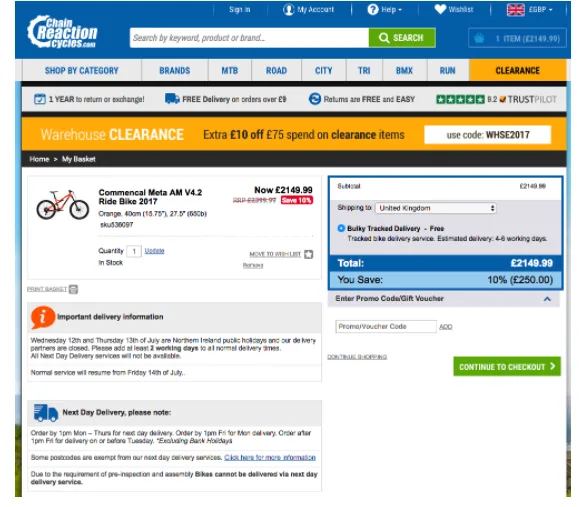The height and width of the screenshot is (507, 585).
Task: Click the Promo/Voucher Code input field
Action: tap(386, 326)
